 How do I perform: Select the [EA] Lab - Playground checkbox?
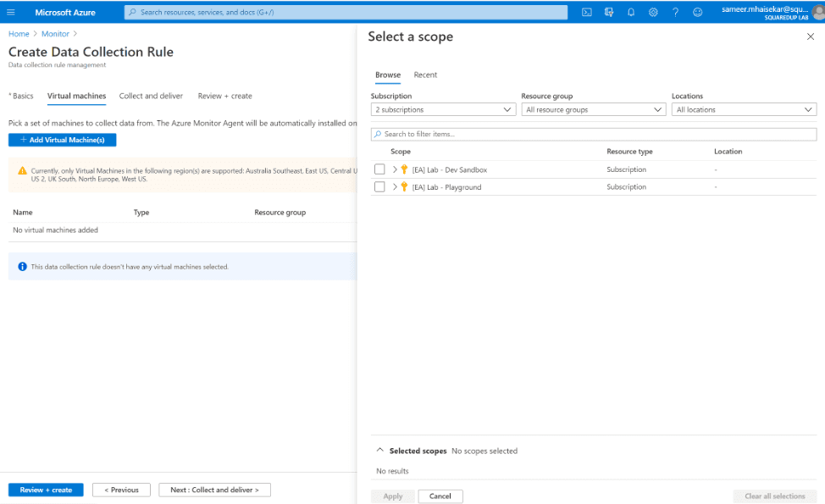click(379, 187)
